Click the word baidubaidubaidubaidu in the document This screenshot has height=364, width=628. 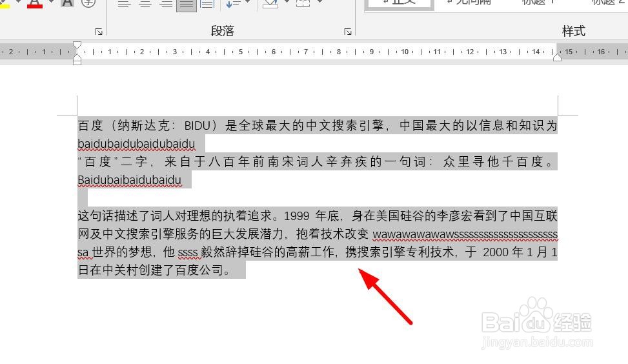click(136, 144)
